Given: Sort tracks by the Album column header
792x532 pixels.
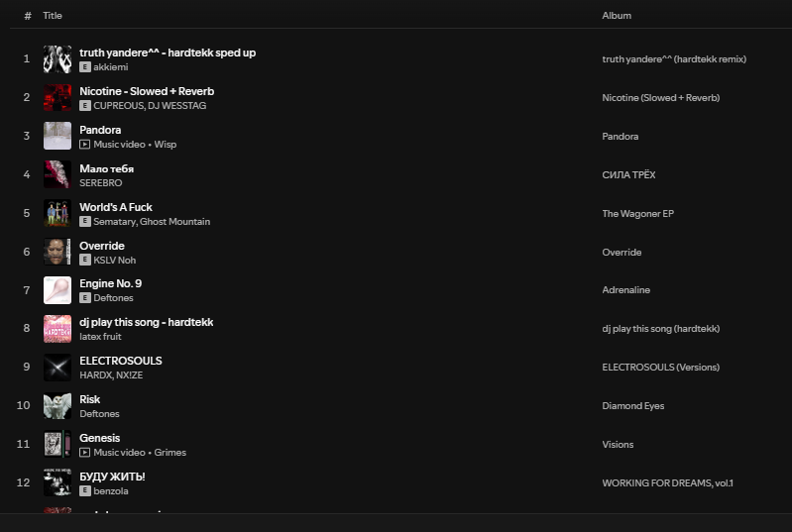Looking at the screenshot, I should click(x=617, y=16).
